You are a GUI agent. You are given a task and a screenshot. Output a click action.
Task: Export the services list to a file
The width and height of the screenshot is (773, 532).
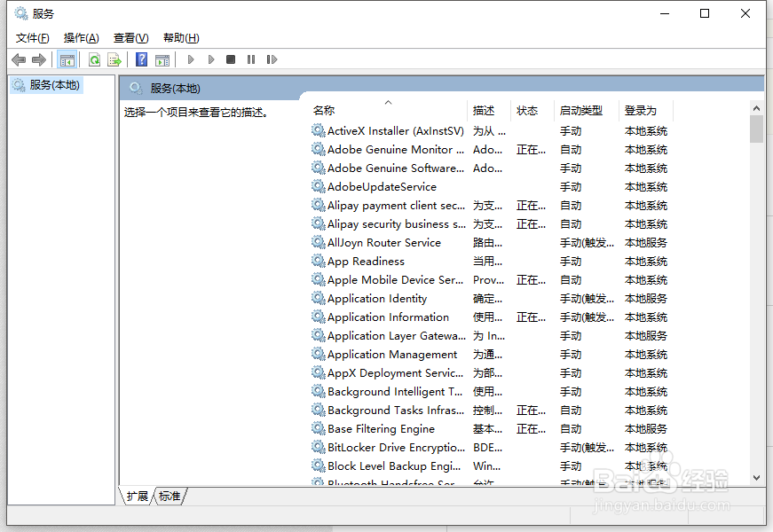[114, 59]
